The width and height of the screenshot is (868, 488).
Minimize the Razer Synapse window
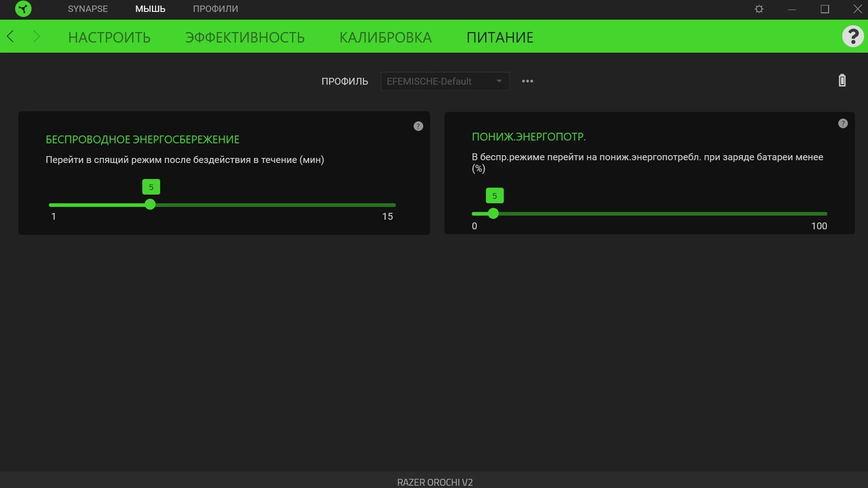(x=792, y=9)
